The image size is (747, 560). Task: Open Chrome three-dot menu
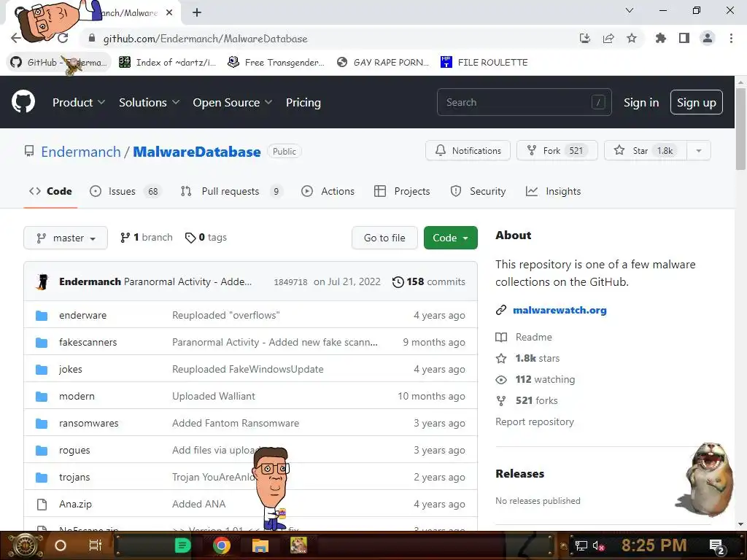pyautogui.click(x=731, y=38)
